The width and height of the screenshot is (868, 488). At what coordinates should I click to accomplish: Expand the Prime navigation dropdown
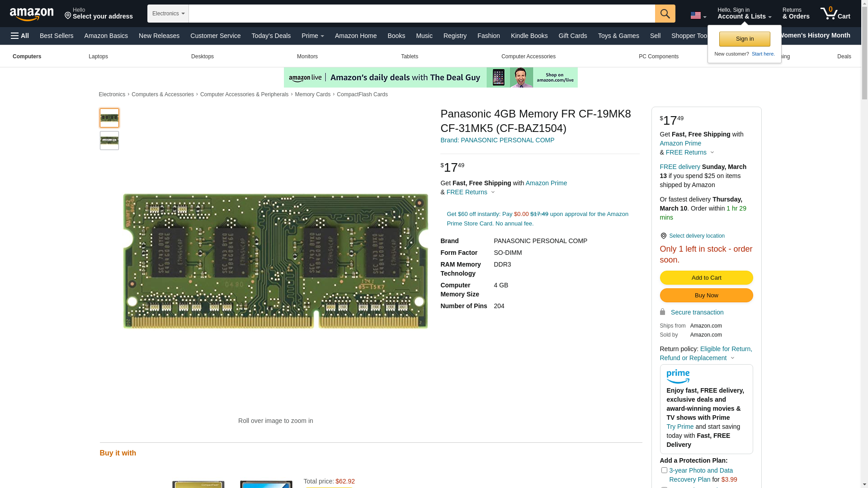coord(312,36)
